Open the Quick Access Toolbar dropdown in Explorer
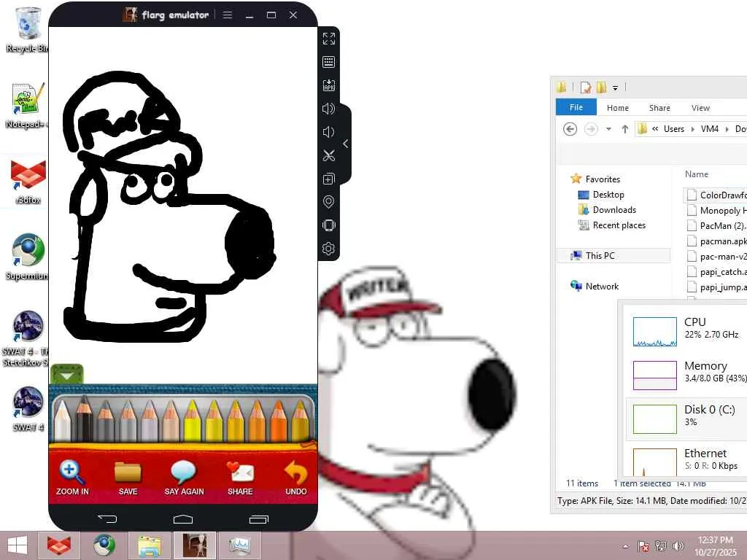This screenshot has width=747, height=560. [x=615, y=87]
